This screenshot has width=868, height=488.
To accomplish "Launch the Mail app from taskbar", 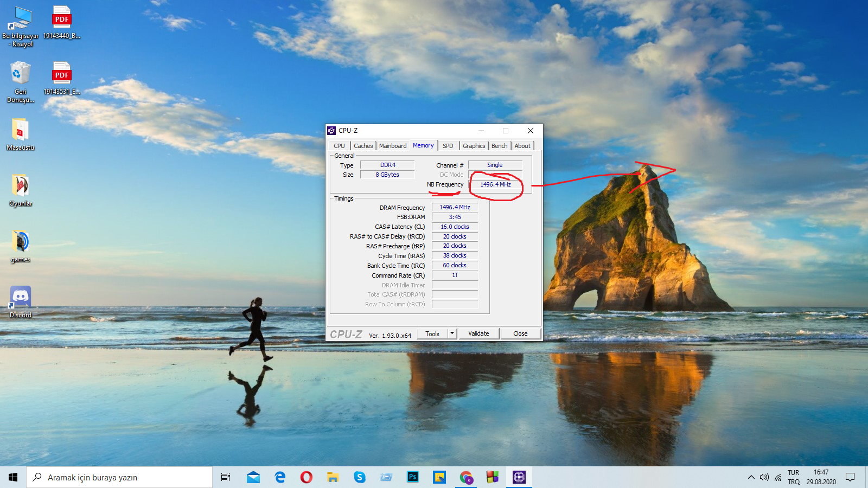I will click(253, 477).
